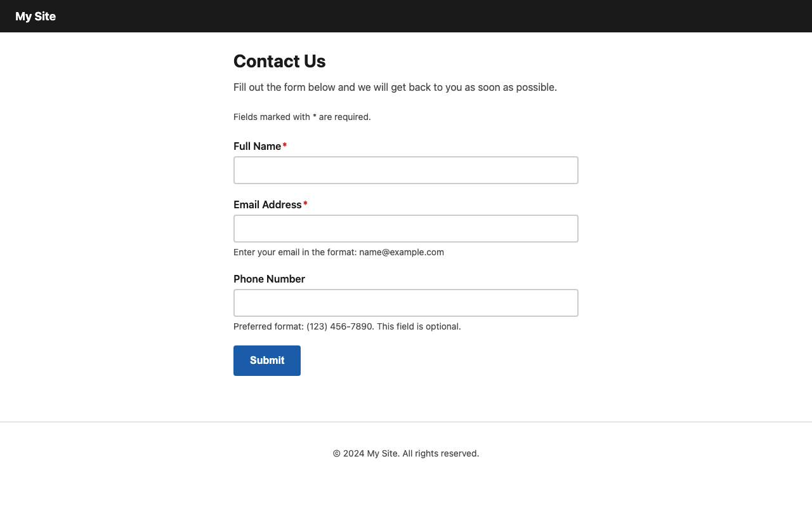812x508 pixels.
Task: Click the required asterisk next to Email Address
Action: coord(305,204)
